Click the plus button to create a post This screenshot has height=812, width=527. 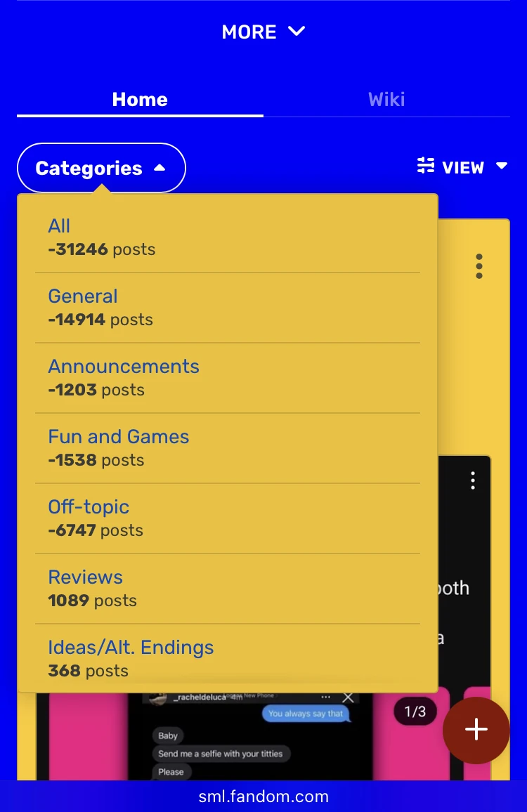pos(476,731)
